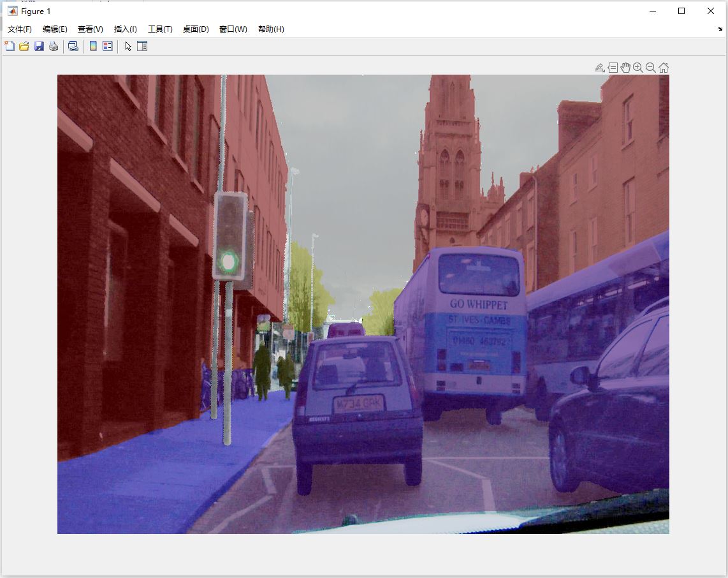
Task: Click the green traffic light in the image
Action: point(228,262)
